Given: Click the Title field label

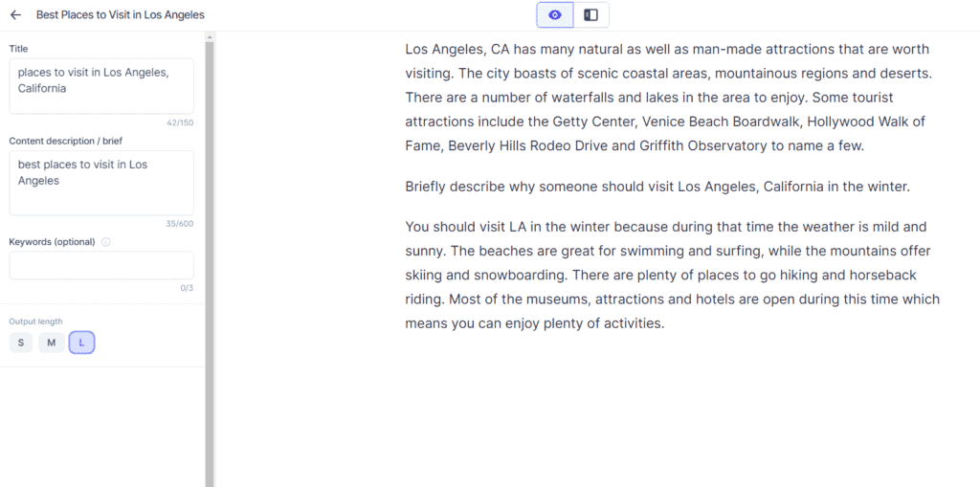Looking at the screenshot, I should [18, 49].
